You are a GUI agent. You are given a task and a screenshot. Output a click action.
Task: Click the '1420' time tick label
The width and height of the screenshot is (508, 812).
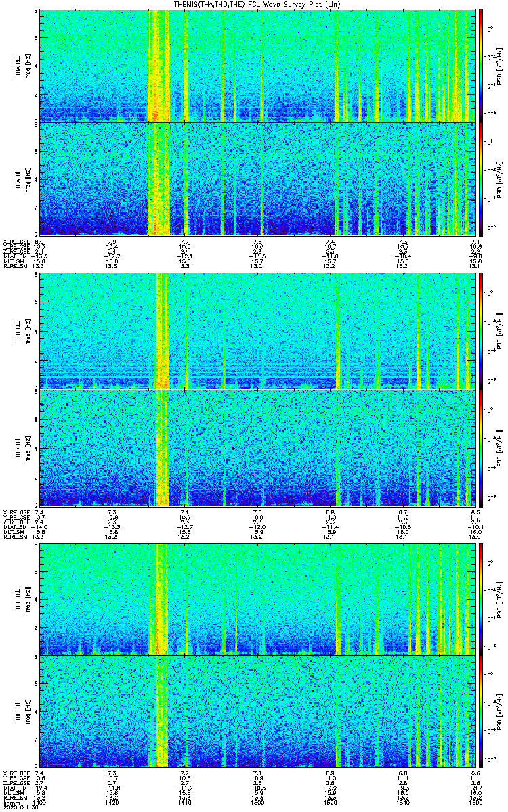112,801
